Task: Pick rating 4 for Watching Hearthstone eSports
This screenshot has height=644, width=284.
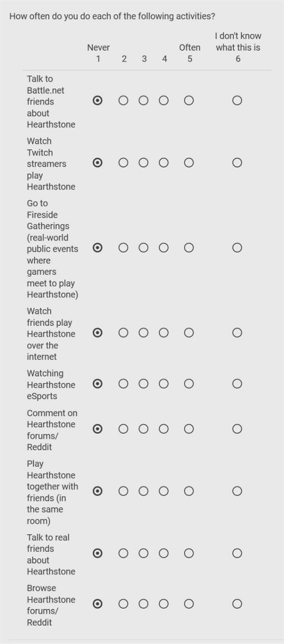Action: [164, 384]
